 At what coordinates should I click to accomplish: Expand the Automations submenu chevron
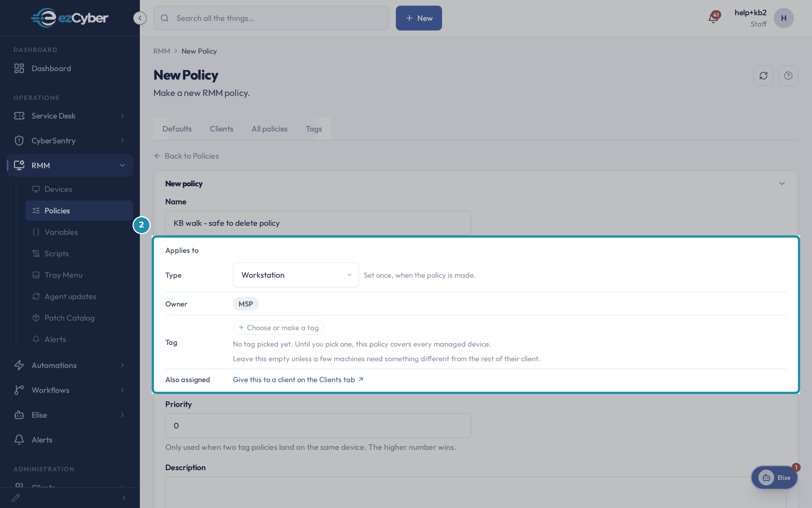tap(122, 365)
